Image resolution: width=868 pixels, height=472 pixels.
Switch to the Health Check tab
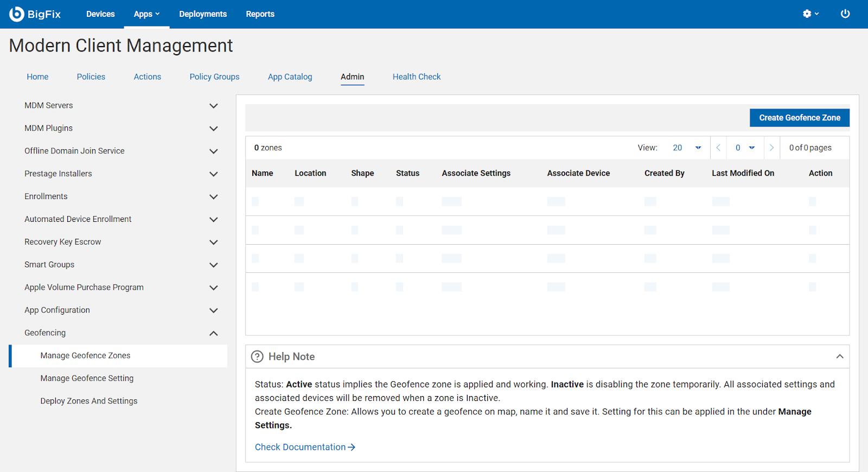click(x=417, y=76)
